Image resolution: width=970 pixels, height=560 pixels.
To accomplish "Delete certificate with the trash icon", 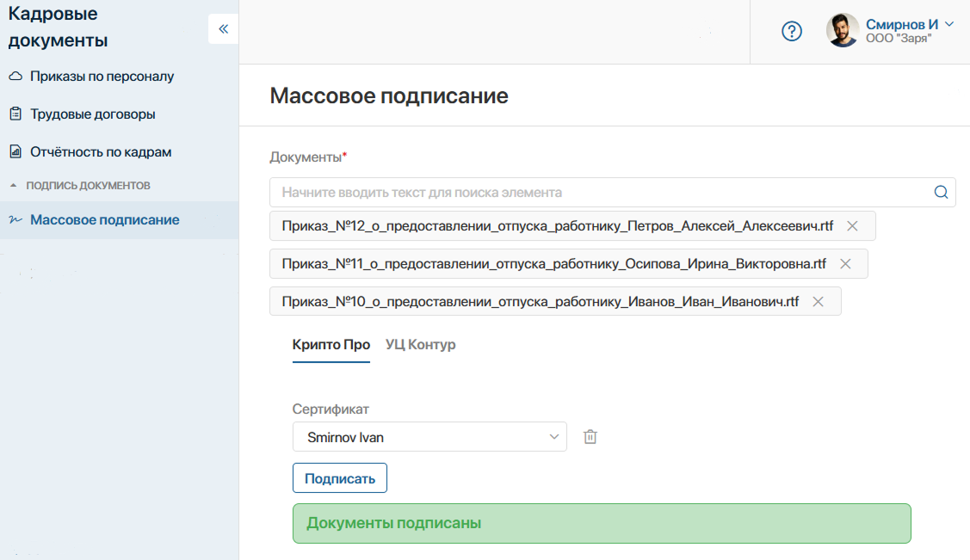I will [590, 437].
